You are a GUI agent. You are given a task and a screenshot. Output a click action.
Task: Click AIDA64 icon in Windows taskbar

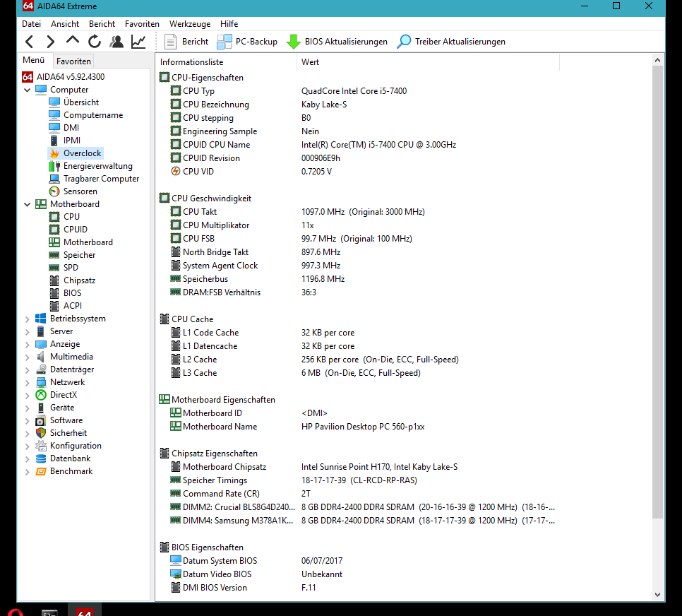tap(85, 611)
